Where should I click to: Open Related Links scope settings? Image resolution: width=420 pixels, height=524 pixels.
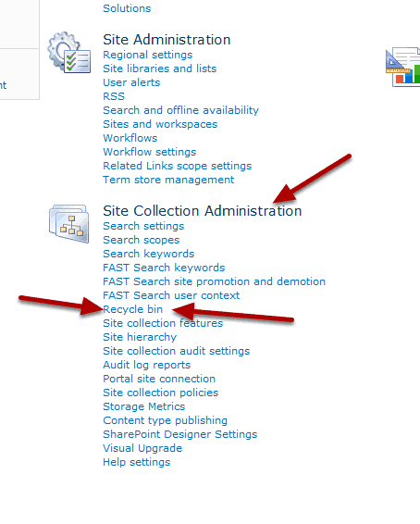point(178,167)
